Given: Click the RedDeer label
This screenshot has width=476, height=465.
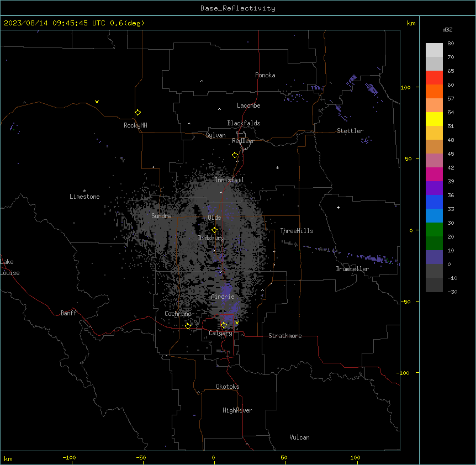Looking at the screenshot, I should (244, 141).
